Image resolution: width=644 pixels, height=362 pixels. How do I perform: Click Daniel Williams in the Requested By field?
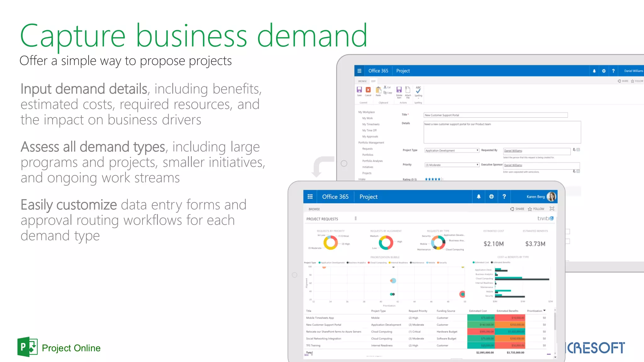click(513, 151)
